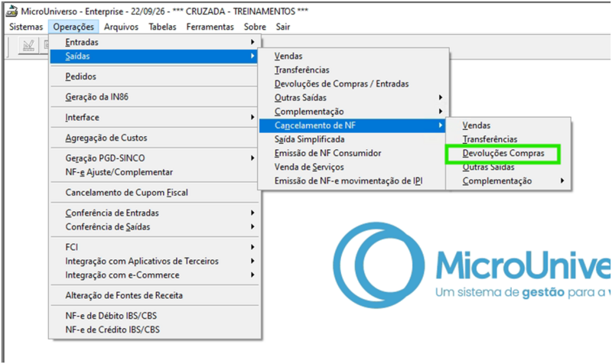This screenshot has width=612, height=364.
Task: Choose Transferências under Cancelamento de NF
Action: 509,139
